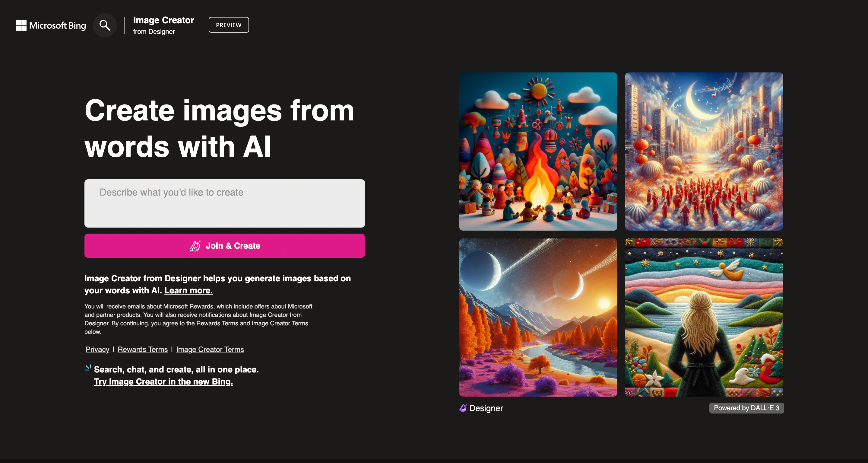Click the new Bing arrow icon link
The height and width of the screenshot is (463, 868).
point(87,368)
